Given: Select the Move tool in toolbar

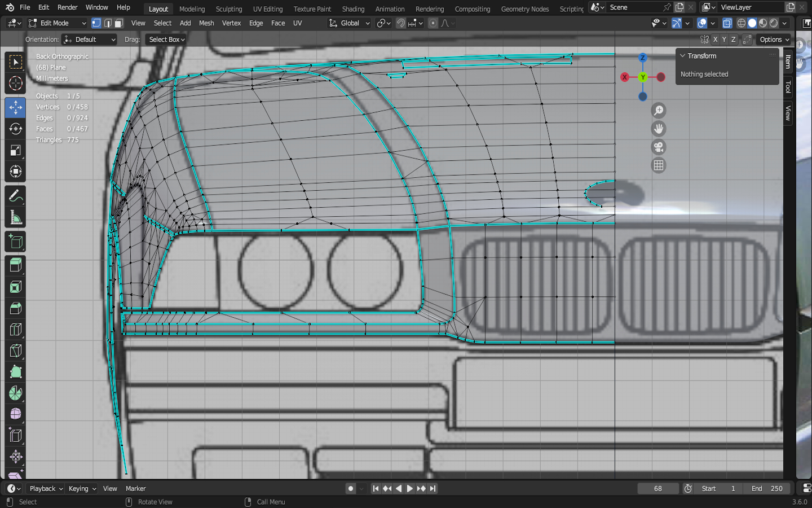Looking at the screenshot, I should coord(15,107).
